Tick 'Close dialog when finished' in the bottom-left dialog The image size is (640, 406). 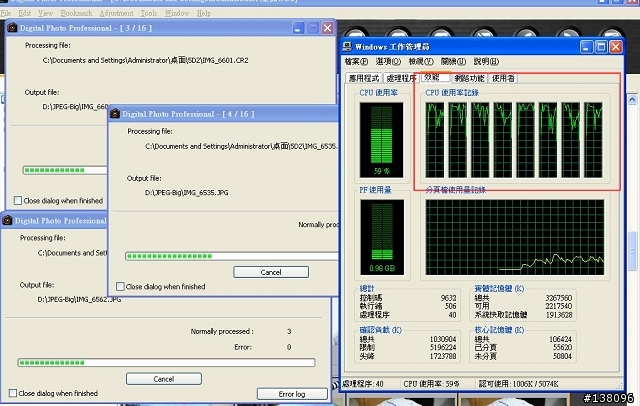pyautogui.click(x=13, y=393)
